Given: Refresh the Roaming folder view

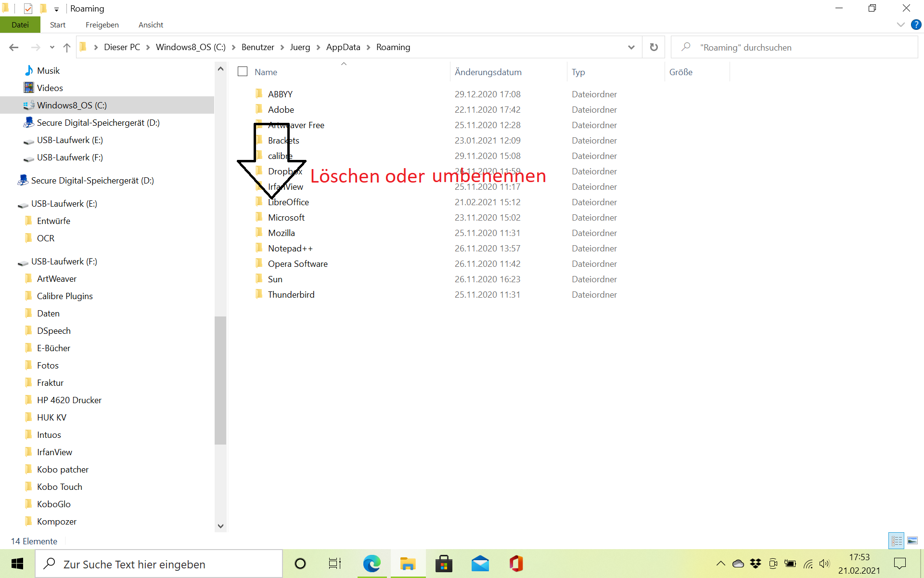Looking at the screenshot, I should click(654, 47).
